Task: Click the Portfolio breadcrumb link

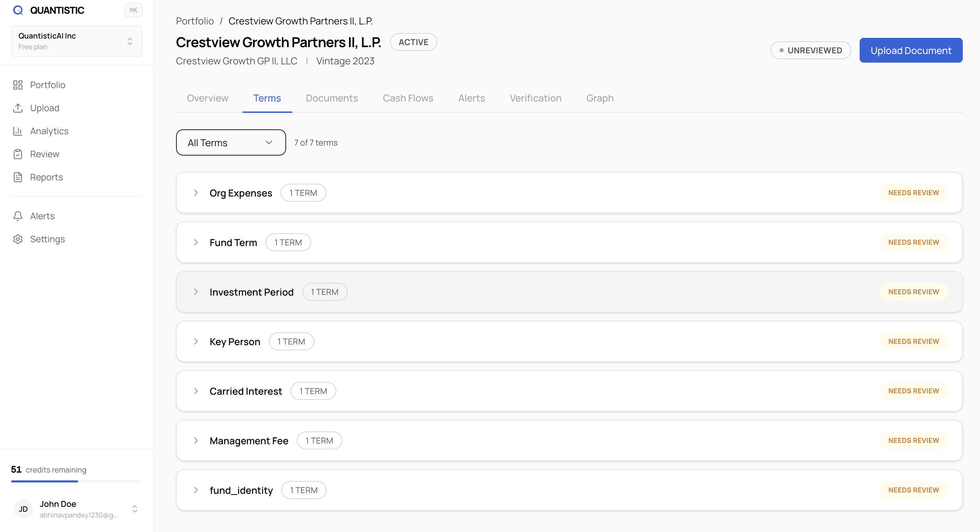Action: click(x=195, y=21)
